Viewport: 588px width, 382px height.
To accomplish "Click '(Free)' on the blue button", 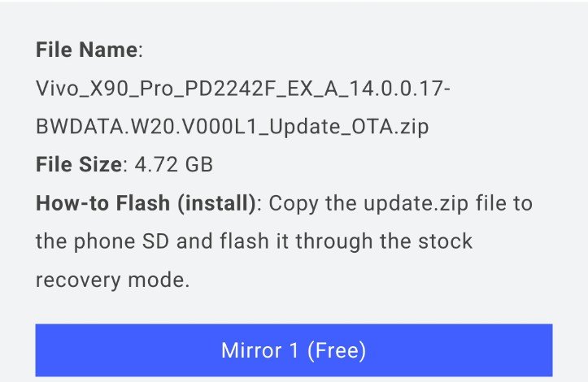I will pyautogui.click(x=337, y=350).
